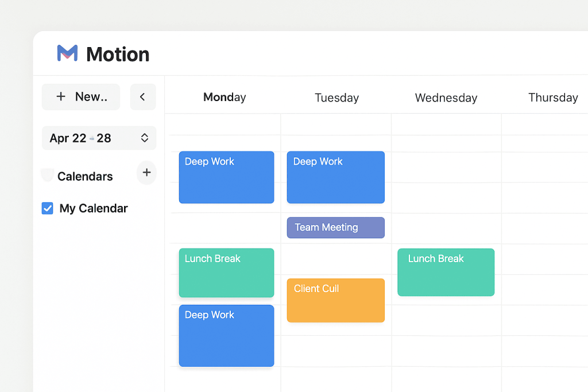Select the Monday column header
The image size is (588, 392).
[225, 97]
